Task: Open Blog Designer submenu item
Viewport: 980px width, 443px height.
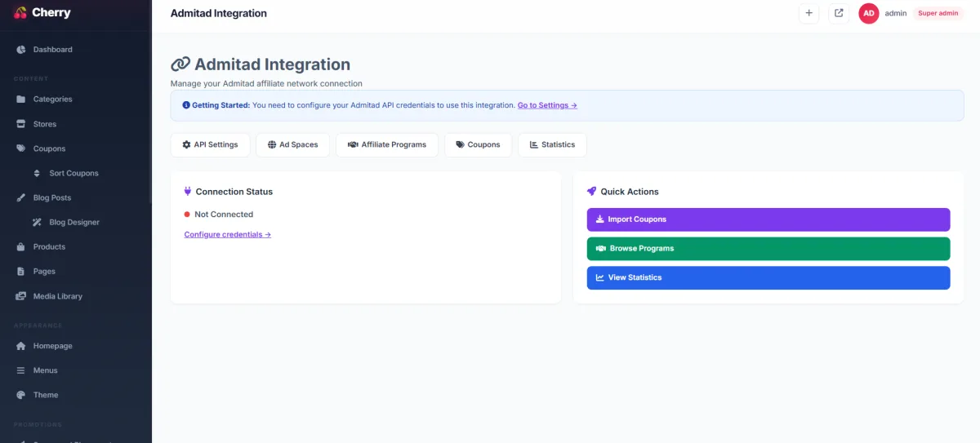Action: tap(75, 222)
